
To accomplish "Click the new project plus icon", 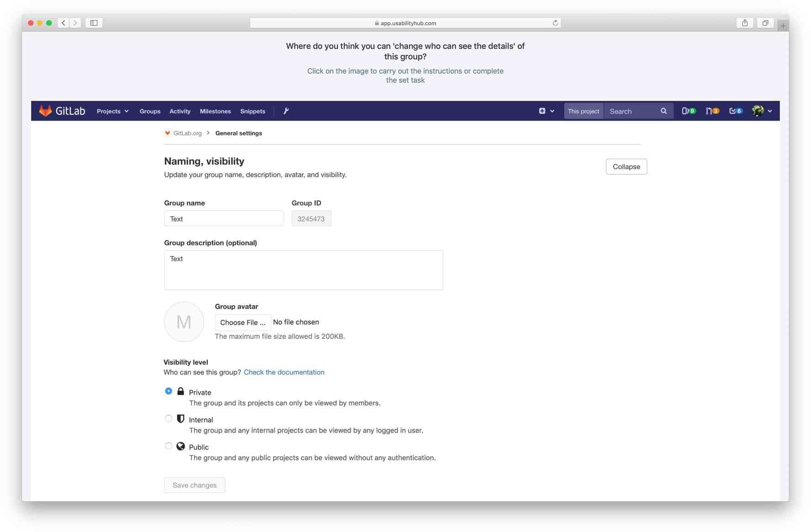I will coord(542,110).
